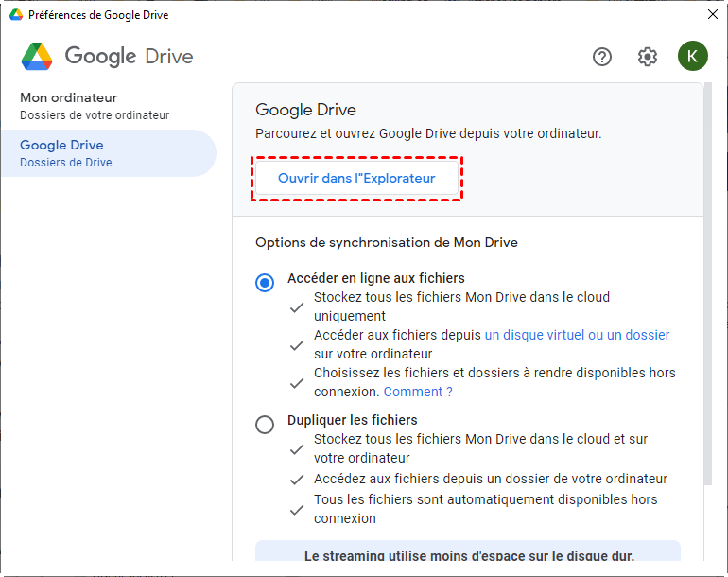Close the Préférences de Google Drive window
Screen dimensions: 728x577
[x=713, y=15]
